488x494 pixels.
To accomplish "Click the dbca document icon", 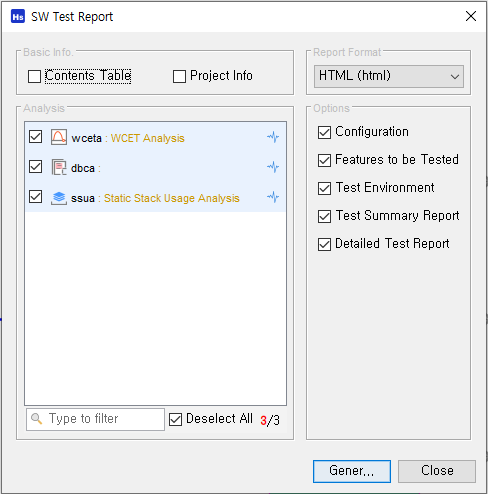I will tap(59, 167).
